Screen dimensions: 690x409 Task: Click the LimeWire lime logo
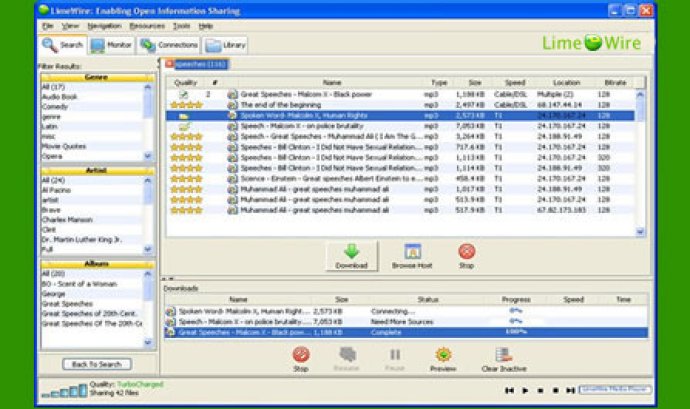click(593, 43)
